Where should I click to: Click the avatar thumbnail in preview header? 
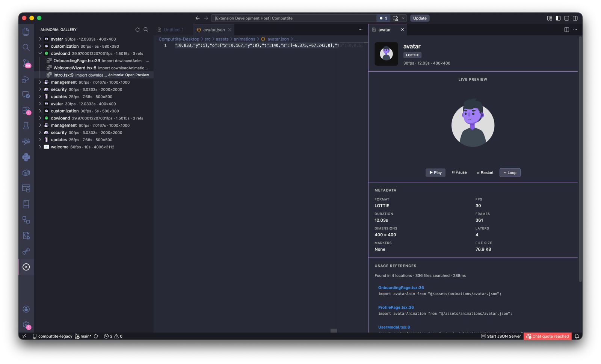386,54
